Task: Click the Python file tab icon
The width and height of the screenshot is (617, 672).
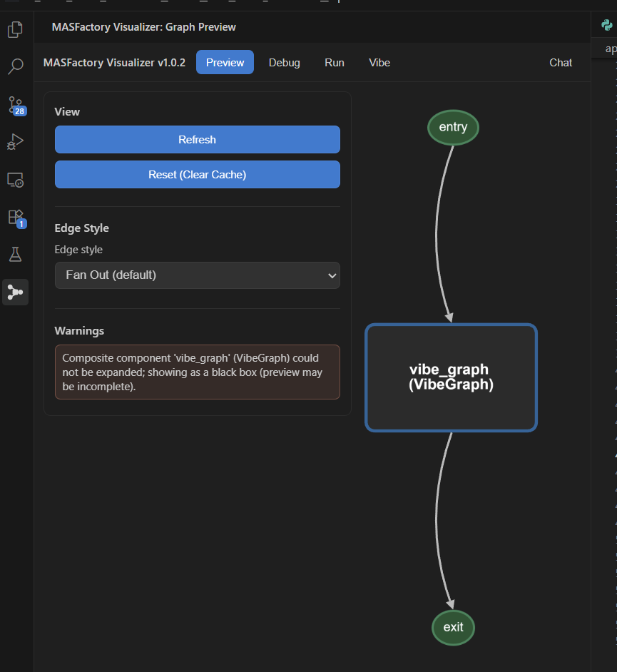Action: coord(607,26)
